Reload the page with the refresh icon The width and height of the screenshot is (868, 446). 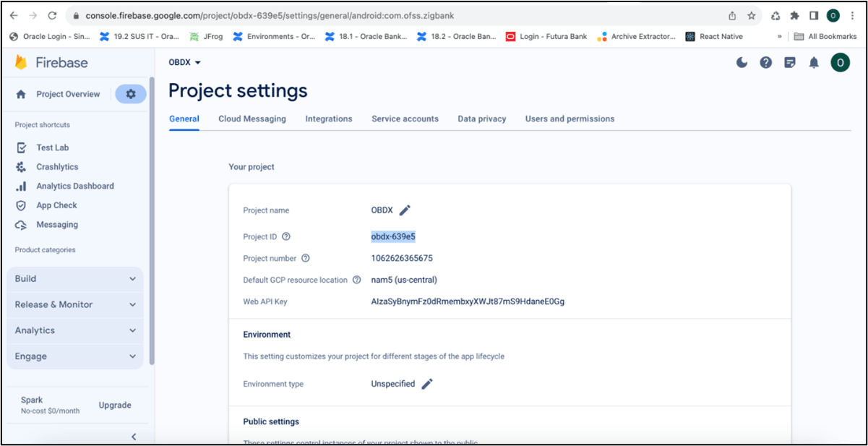click(52, 15)
